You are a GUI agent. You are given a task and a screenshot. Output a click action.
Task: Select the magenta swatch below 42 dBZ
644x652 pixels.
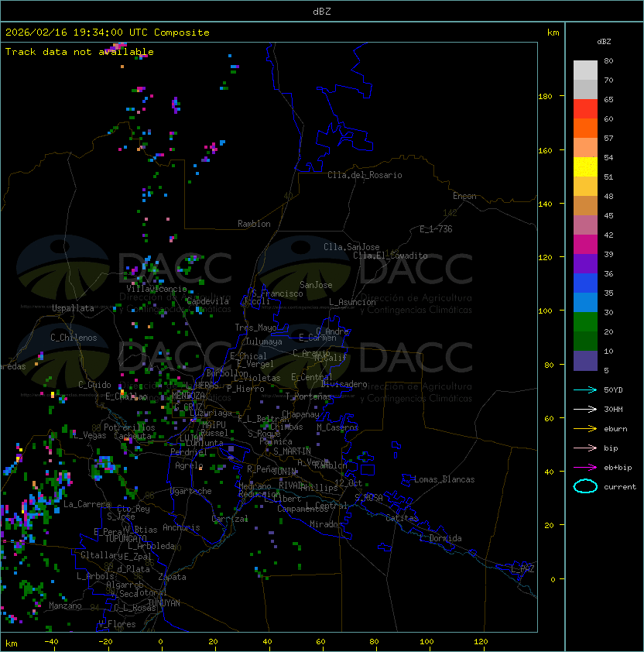pyautogui.click(x=585, y=245)
